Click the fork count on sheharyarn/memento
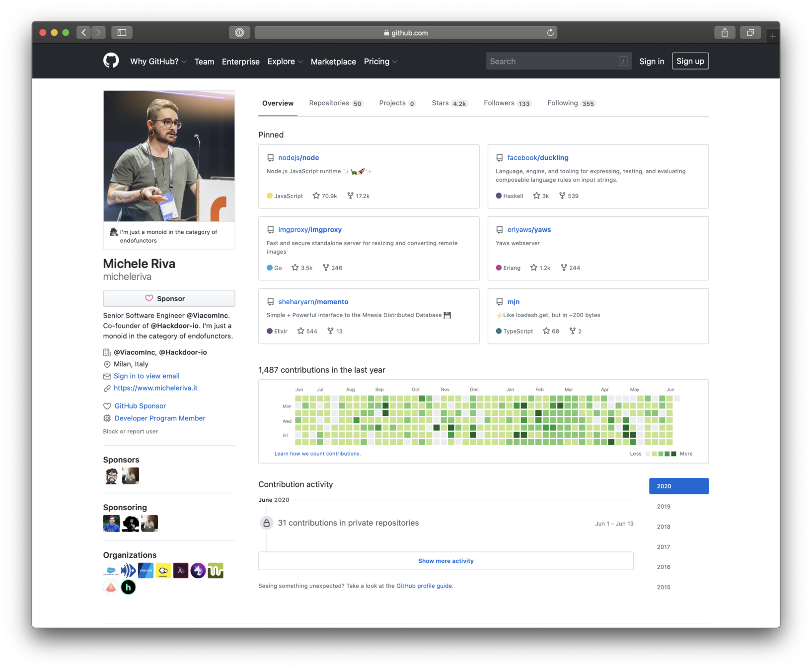The width and height of the screenshot is (812, 670). tap(335, 332)
